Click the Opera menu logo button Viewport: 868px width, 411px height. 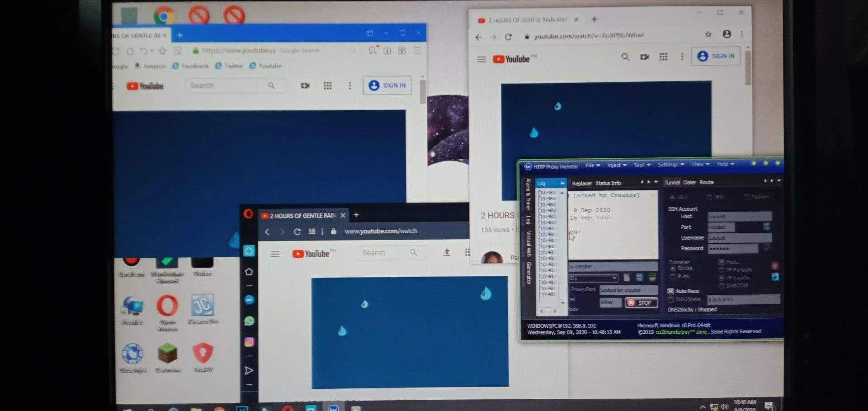tap(248, 213)
